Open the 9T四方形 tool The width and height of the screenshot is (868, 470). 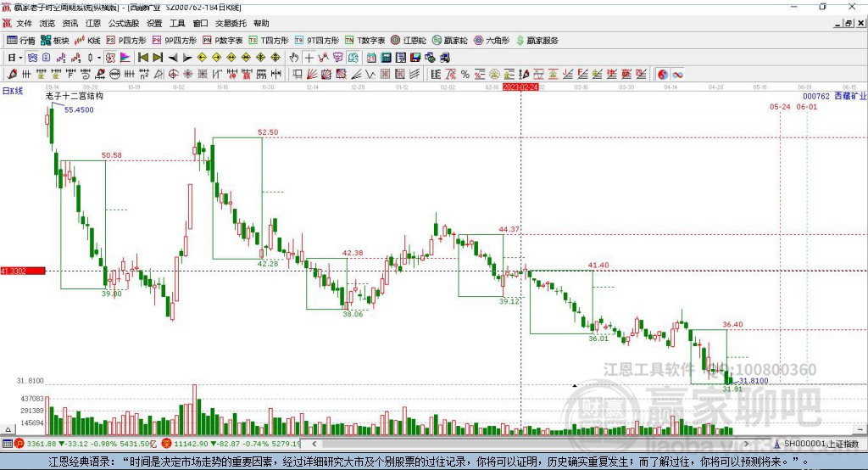317,41
